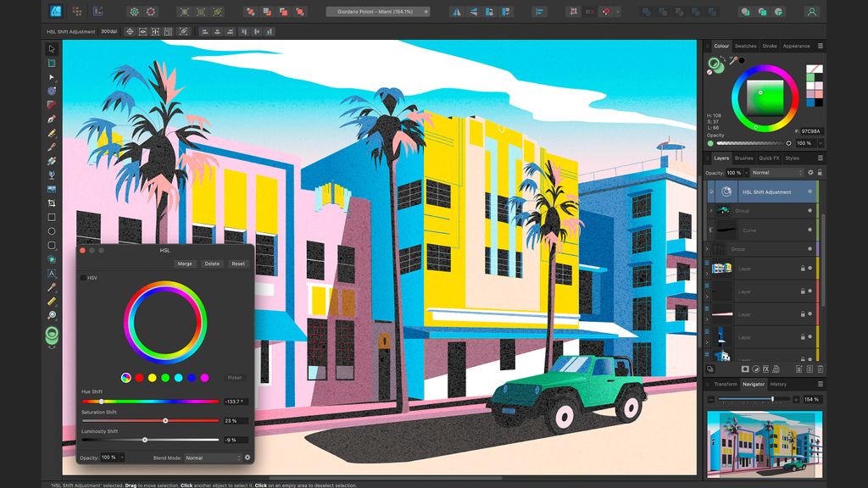Viewport: 868px width, 488px height.
Task: Hide the HSL Shift Adjustment layer
Action: click(x=810, y=191)
